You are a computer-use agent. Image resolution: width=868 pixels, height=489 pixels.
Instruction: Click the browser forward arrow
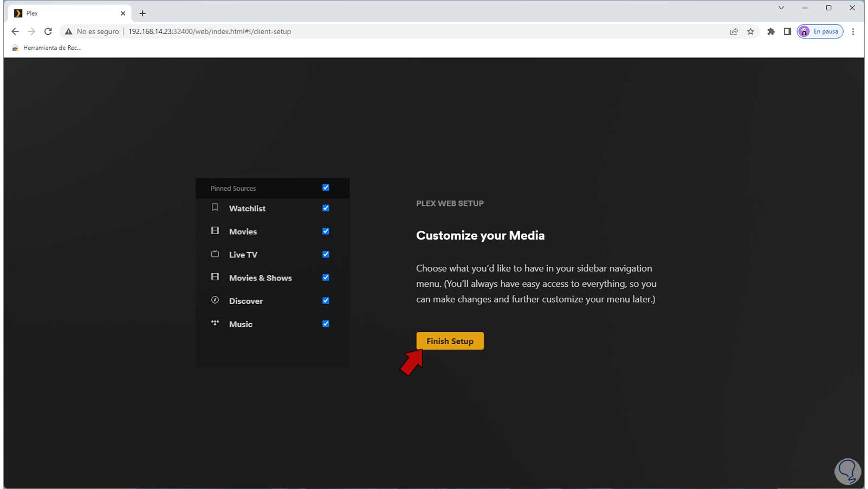click(31, 31)
